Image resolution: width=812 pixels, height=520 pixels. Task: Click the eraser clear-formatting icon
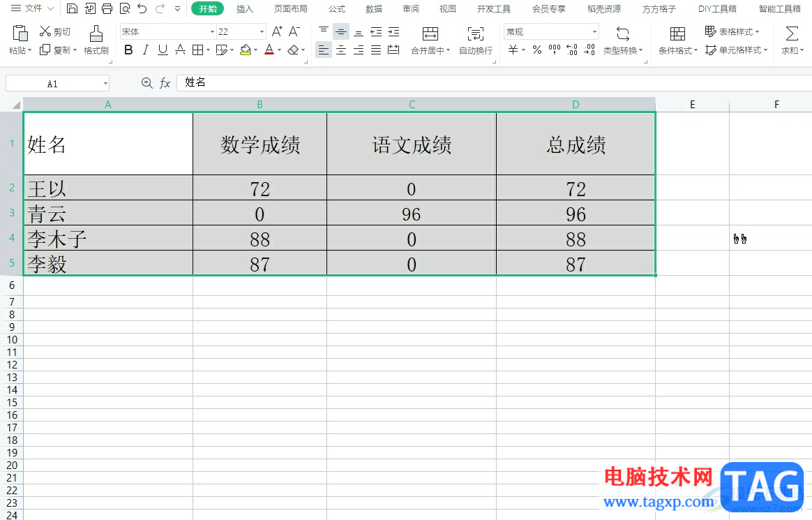click(294, 50)
